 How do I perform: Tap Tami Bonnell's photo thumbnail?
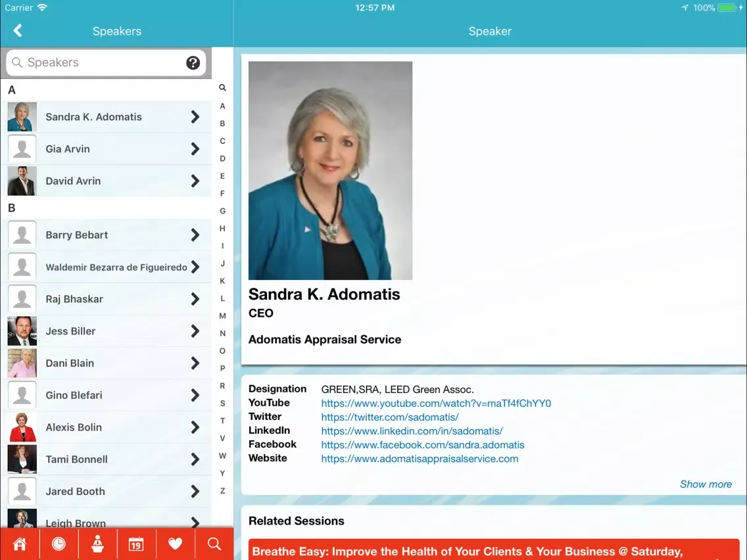coord(22,459)
